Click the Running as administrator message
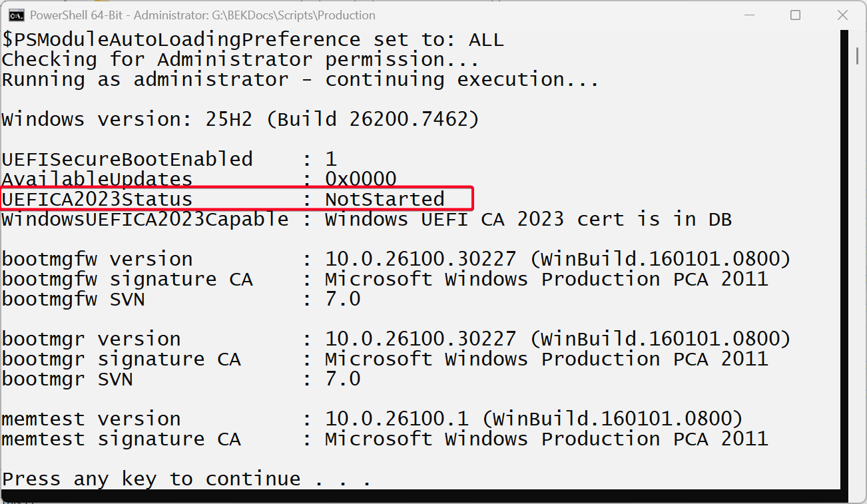This screenshot has width=867, height=504. [x=300, y=79]
